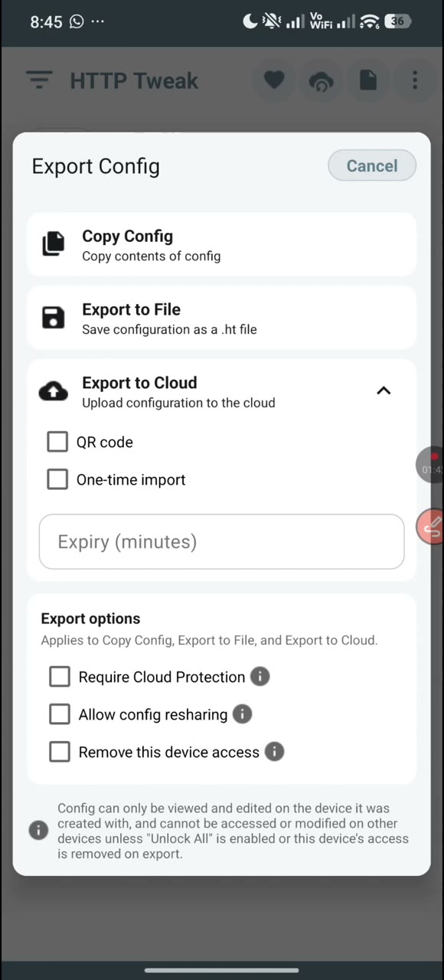Tap the red screen recorder timer bubble
Image resolution: width=444 pixels, height=980 pixels.
432,466
